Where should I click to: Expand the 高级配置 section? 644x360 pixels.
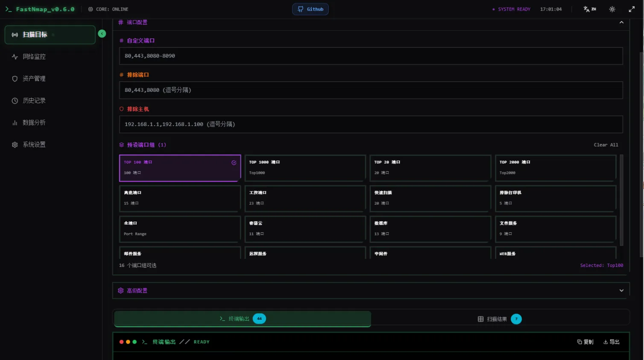coord(621,290)
